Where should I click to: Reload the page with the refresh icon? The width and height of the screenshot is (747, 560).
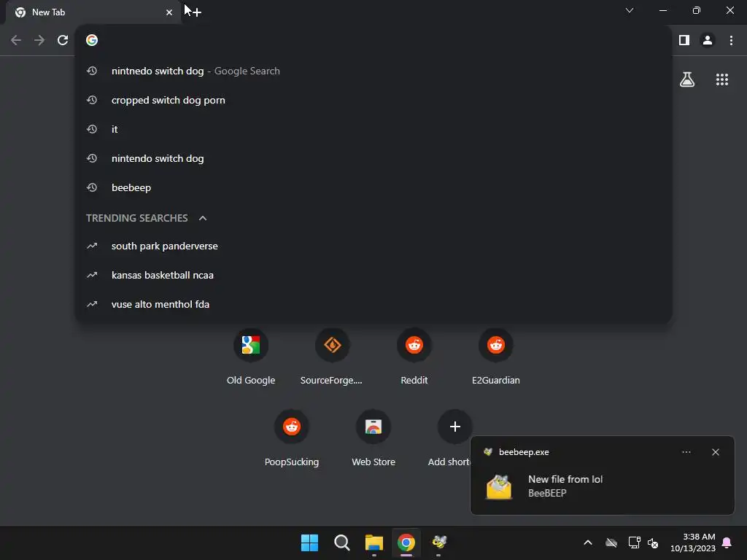[63, 40]
